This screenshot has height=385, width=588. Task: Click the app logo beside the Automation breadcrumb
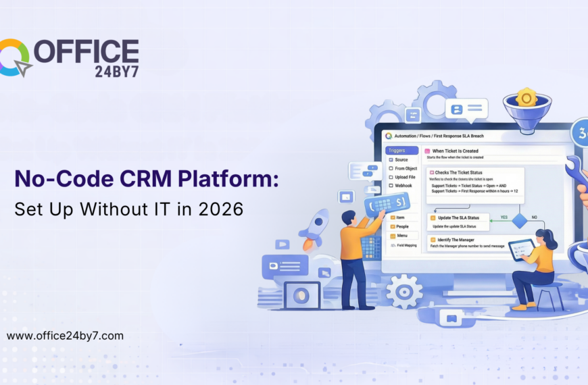[389, 136]
